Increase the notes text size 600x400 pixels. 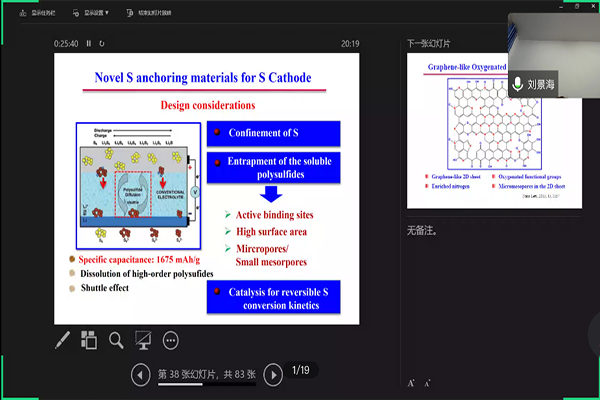411,382
